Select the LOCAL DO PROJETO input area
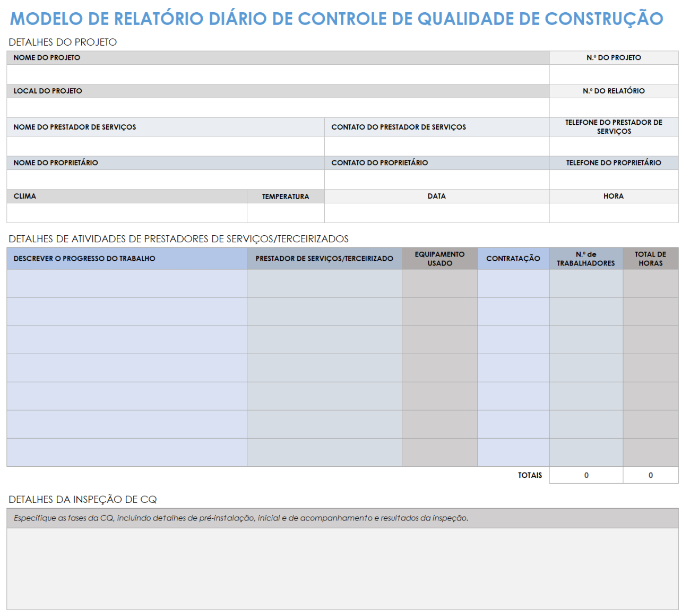 (276, 107)
